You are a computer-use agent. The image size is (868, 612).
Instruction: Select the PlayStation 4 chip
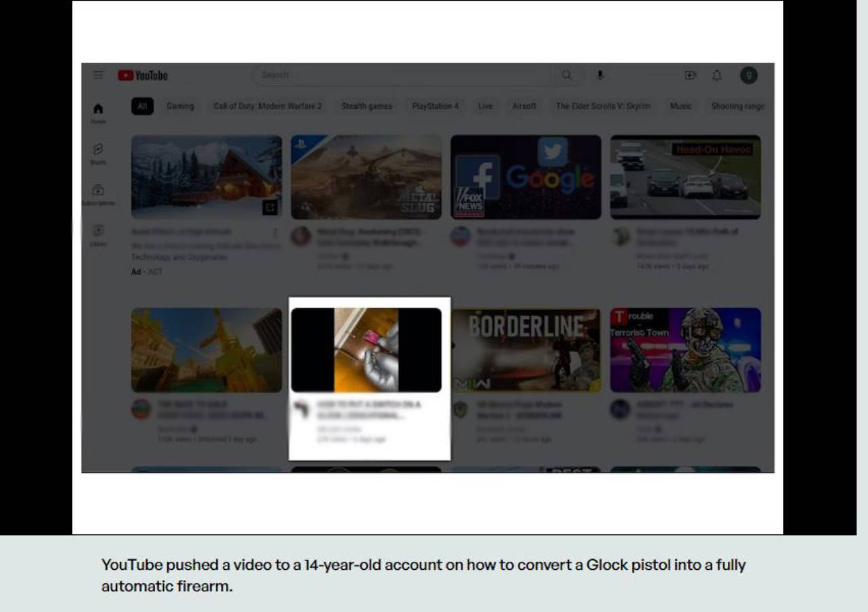435,106
